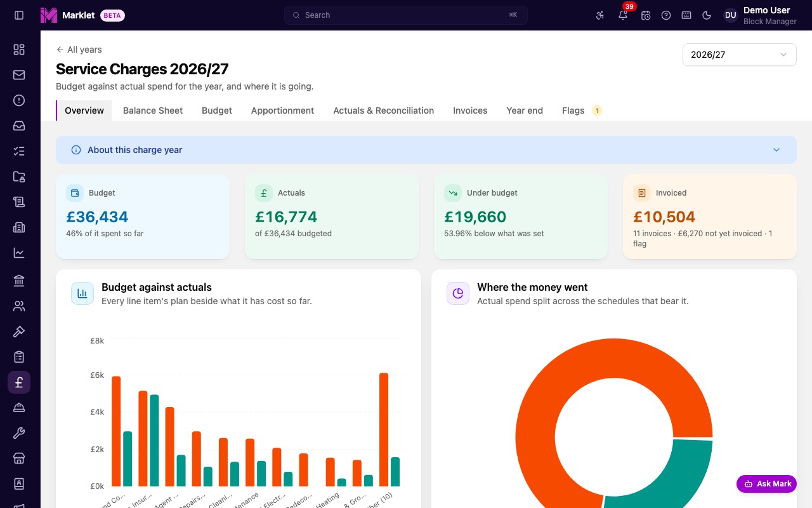This screenshot has width=812, height=508.
Task: Open the gavel sidebar icon
Action: coord(19,331)
